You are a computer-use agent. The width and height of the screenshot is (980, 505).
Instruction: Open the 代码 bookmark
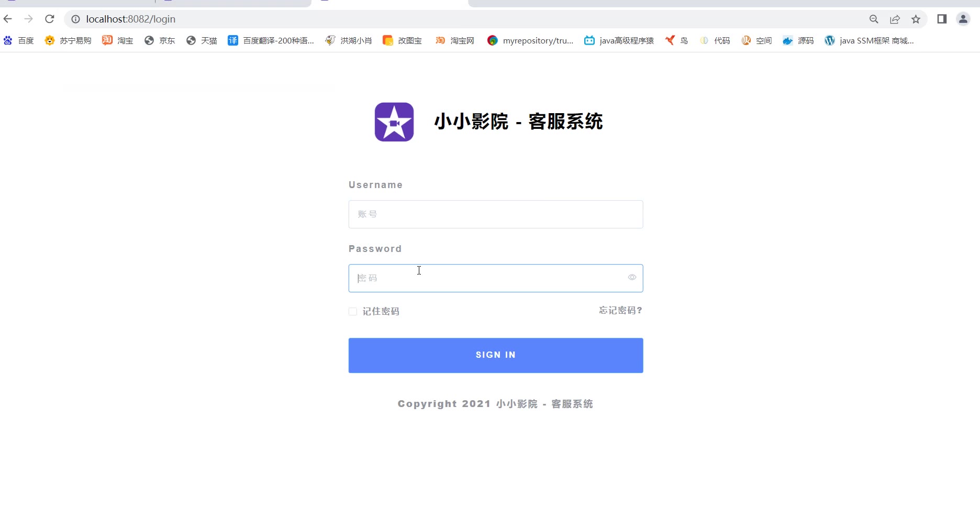tap(715, 40)
